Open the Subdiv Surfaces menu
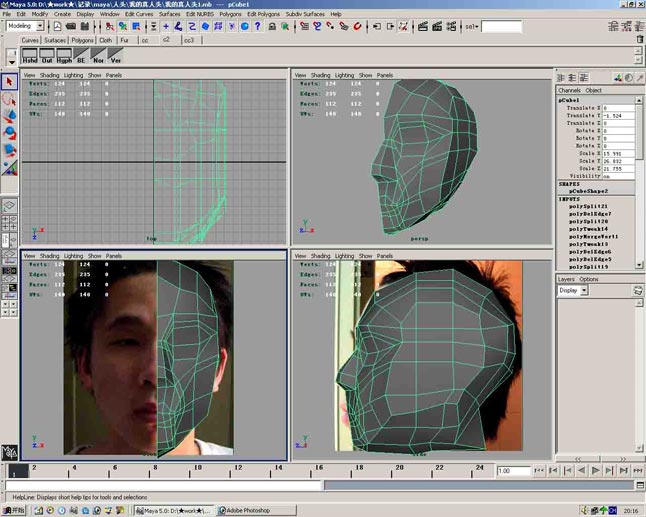Screen dimensions: 646x517 pyautogui.click(x=305, y=14)
